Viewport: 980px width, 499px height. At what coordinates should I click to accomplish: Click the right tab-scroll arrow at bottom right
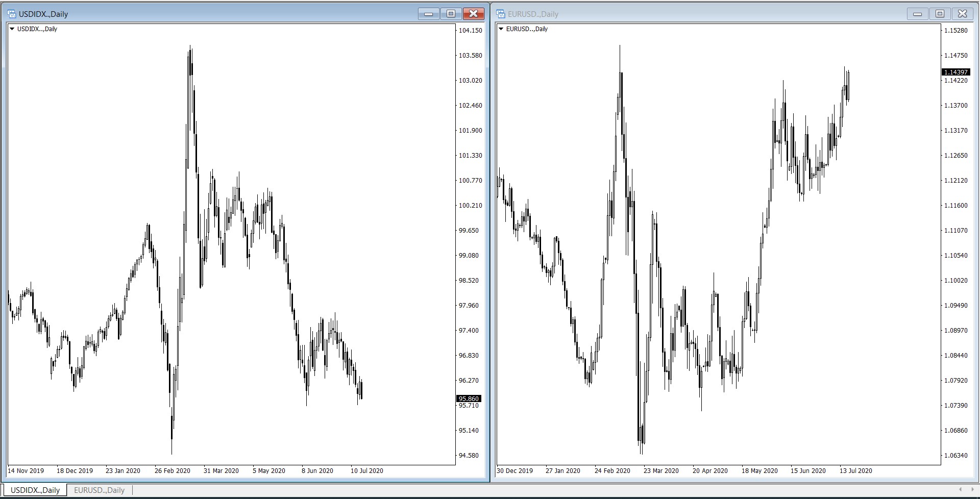(973, 490)
